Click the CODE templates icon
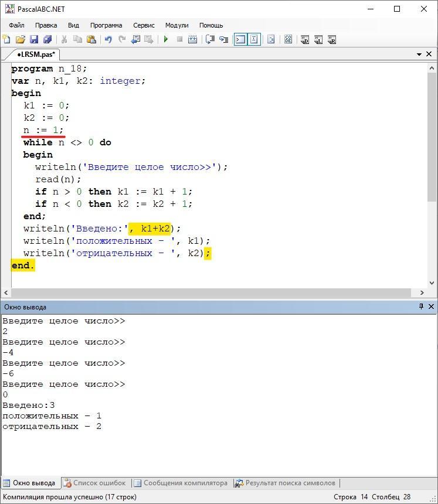Screen dimensions: 438x504 click(288, 39)
